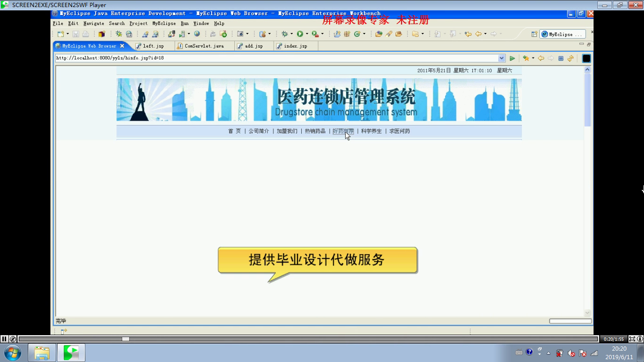Open the Run menu

pyautogui.click(x=185, y=23)
